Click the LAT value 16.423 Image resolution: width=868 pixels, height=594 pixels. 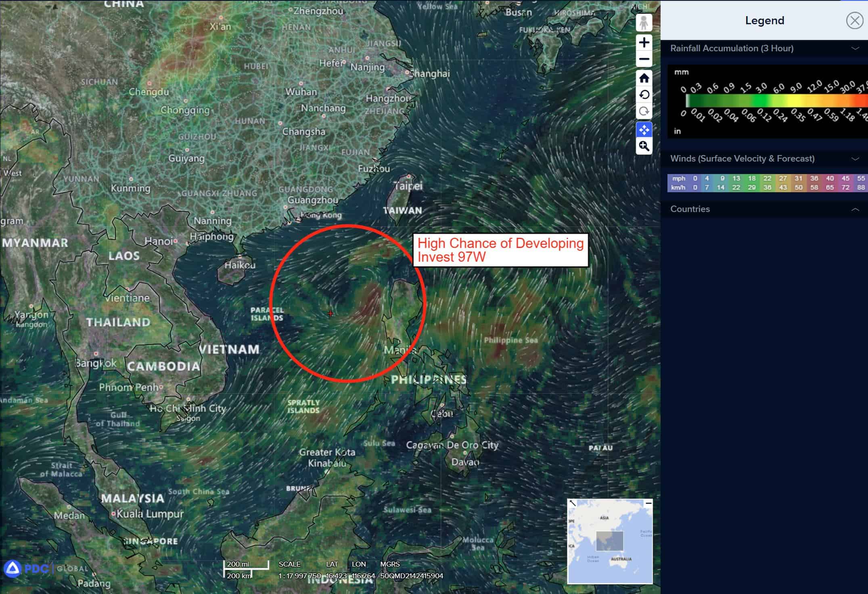coord(336,576)
